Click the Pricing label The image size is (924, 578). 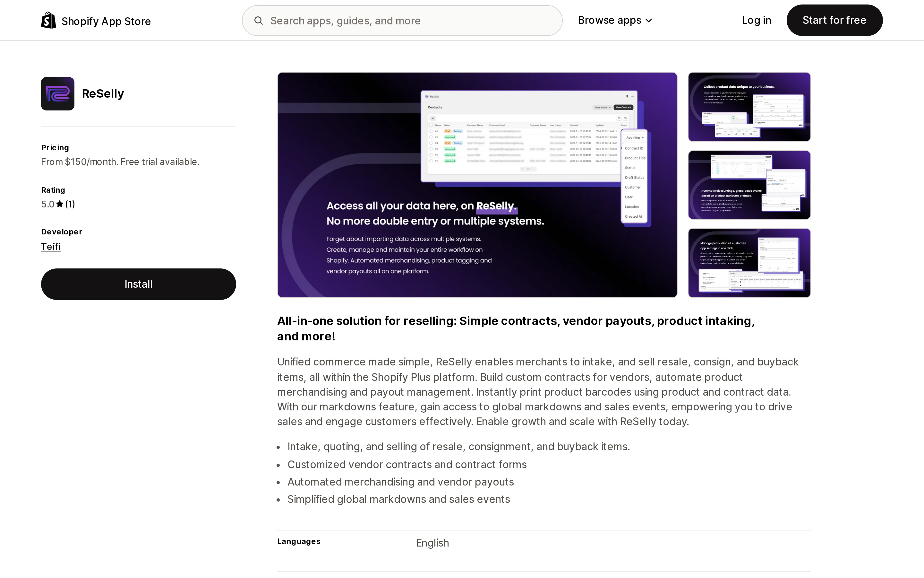click(55, 148)
